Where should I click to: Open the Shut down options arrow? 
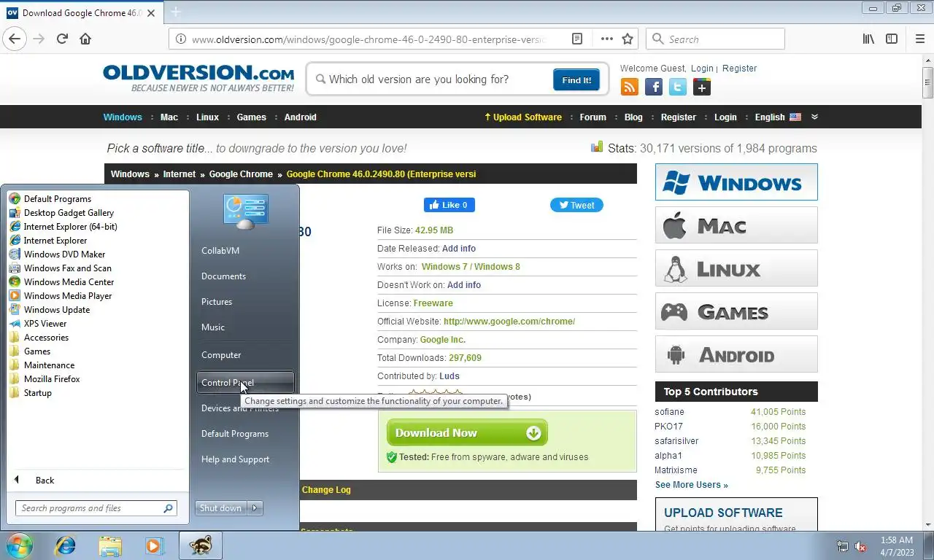(255, 508)
